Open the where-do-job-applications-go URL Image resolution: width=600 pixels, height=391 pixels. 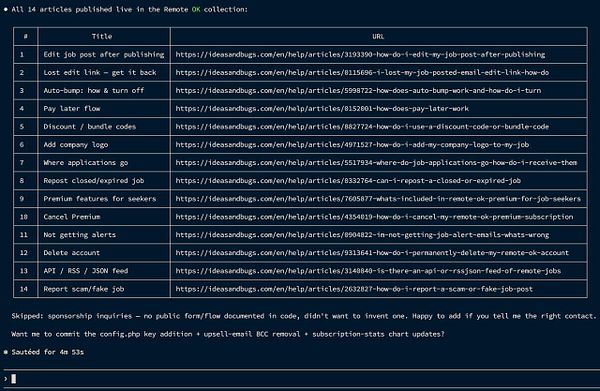376,163
